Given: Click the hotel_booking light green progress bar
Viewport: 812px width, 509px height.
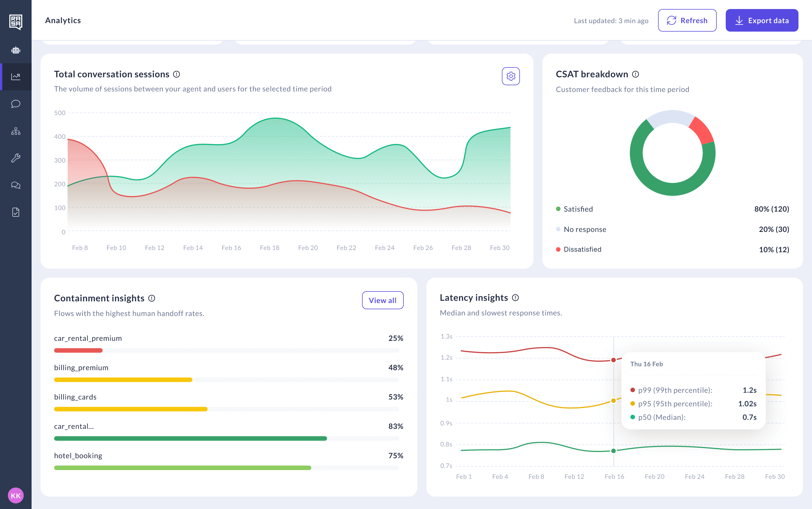Looking at the screenshot, I should 183,468.
